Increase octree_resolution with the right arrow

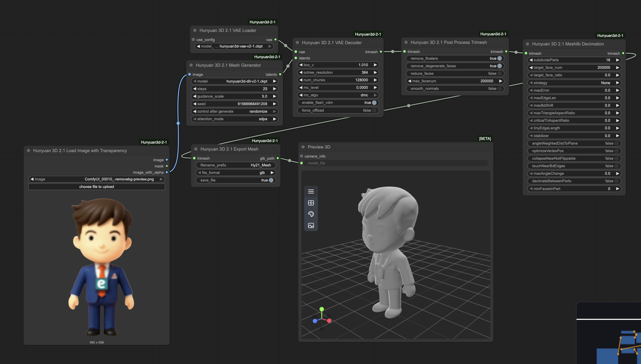[375, 72]
